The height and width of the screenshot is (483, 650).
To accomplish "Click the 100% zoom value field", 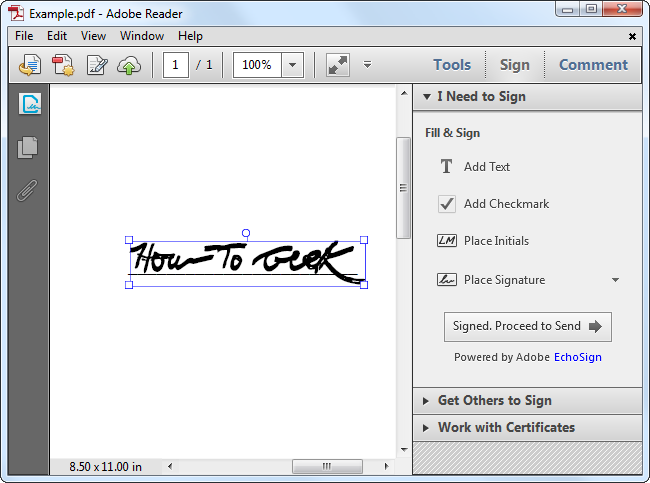I will point(257,65).
